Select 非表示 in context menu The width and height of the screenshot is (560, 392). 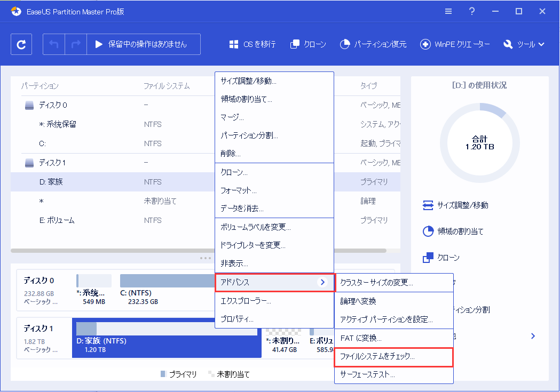pyautogui.click(x=274, y=263)
